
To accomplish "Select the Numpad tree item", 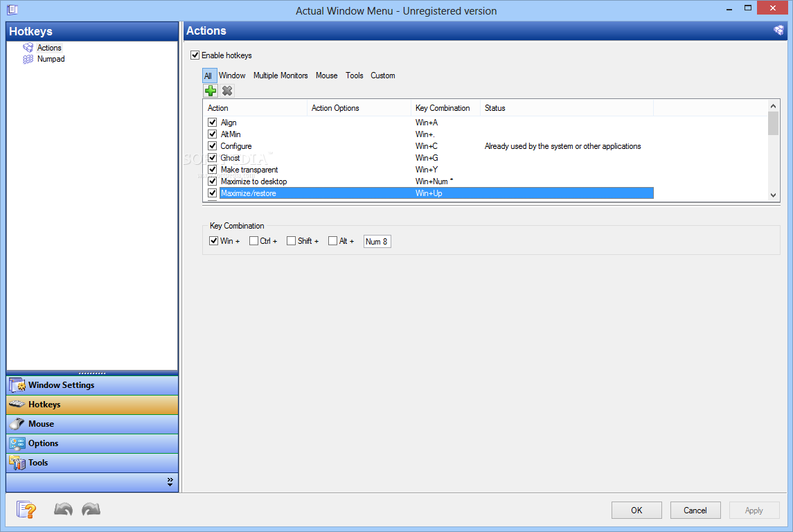I will click(x=51, y=59).
